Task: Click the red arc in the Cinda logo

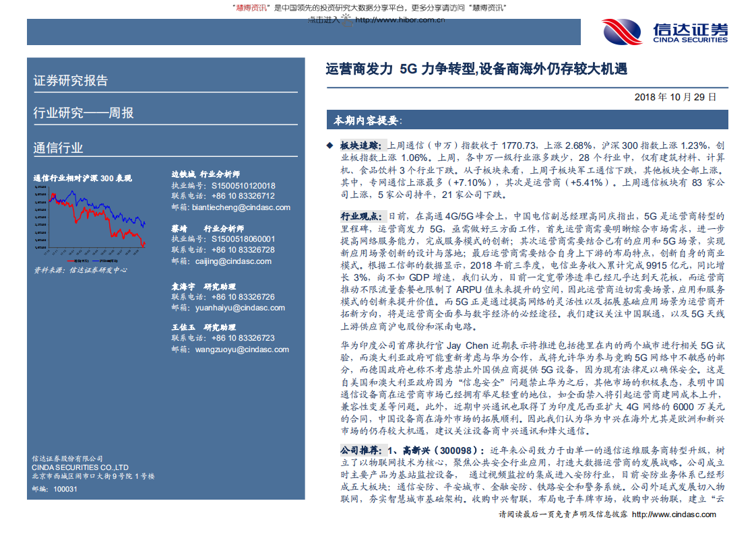Action: click(623, 32)
